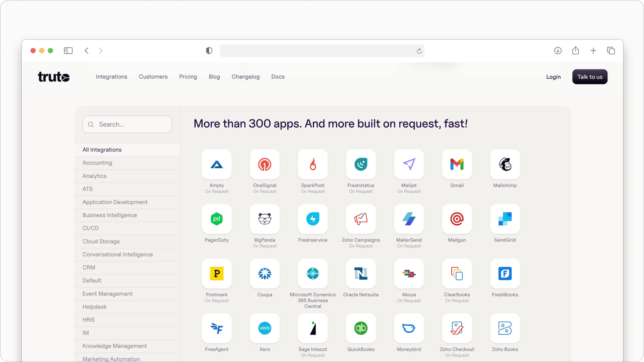Viewport: 644px width, 362px height.
Task: Open the Zoho Campaigns megaphone icon
Action: coord(361,219)
